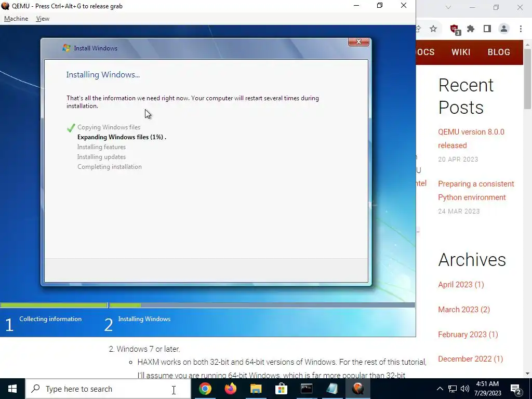Open the View menu in QEMU
The image size is (532, 399).
click(x=43, y=19)
